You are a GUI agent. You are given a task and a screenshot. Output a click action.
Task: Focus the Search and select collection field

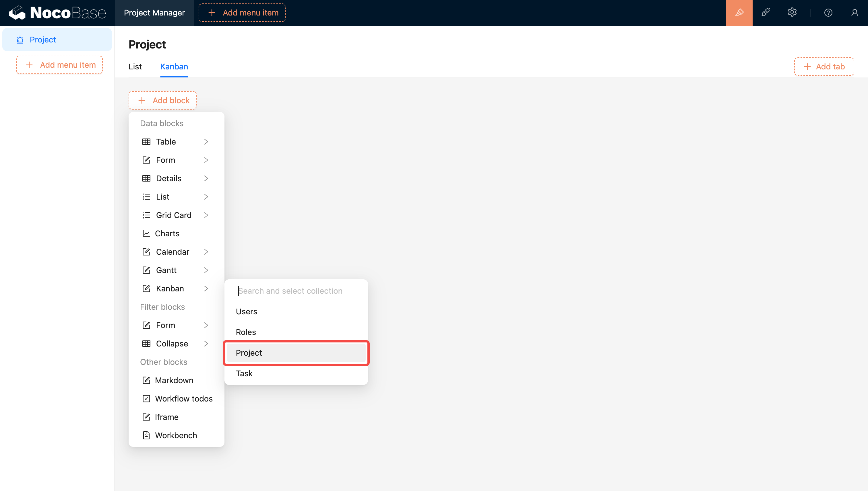[x=296, y=291]
